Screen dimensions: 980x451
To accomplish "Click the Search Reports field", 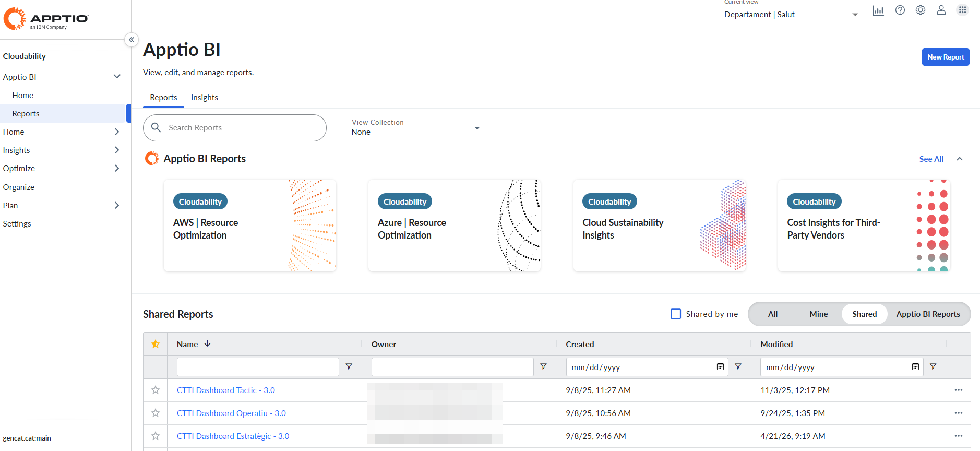I will click(x=235, y=128).
